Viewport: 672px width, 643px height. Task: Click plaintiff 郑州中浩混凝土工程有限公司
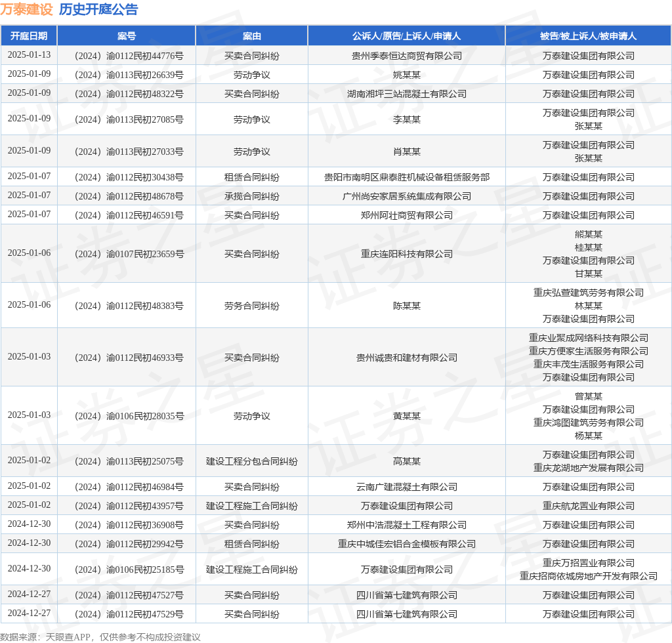(407, 525)
